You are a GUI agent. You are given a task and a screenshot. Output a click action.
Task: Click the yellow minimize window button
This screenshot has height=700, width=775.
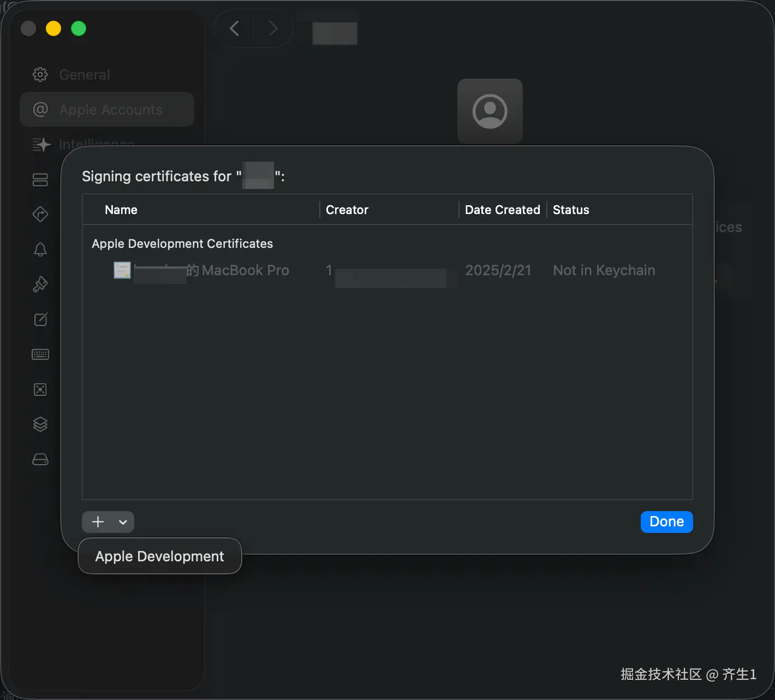(53, 28)
